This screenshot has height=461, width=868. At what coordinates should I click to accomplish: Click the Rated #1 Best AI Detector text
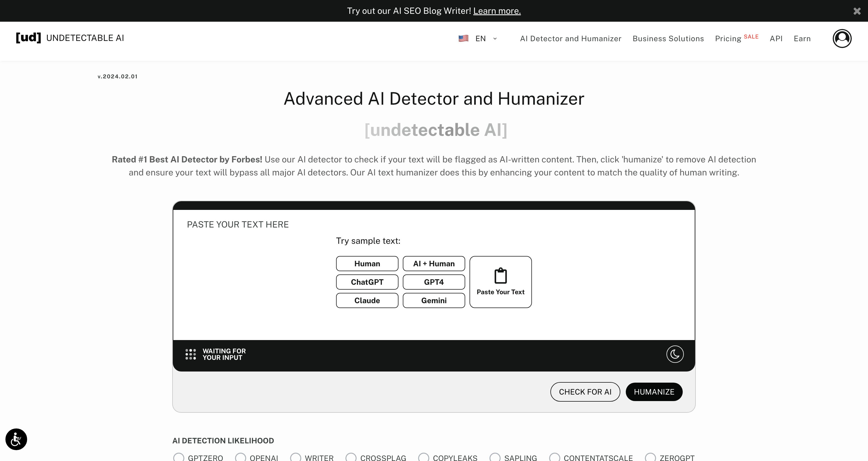tap(187, 159)
